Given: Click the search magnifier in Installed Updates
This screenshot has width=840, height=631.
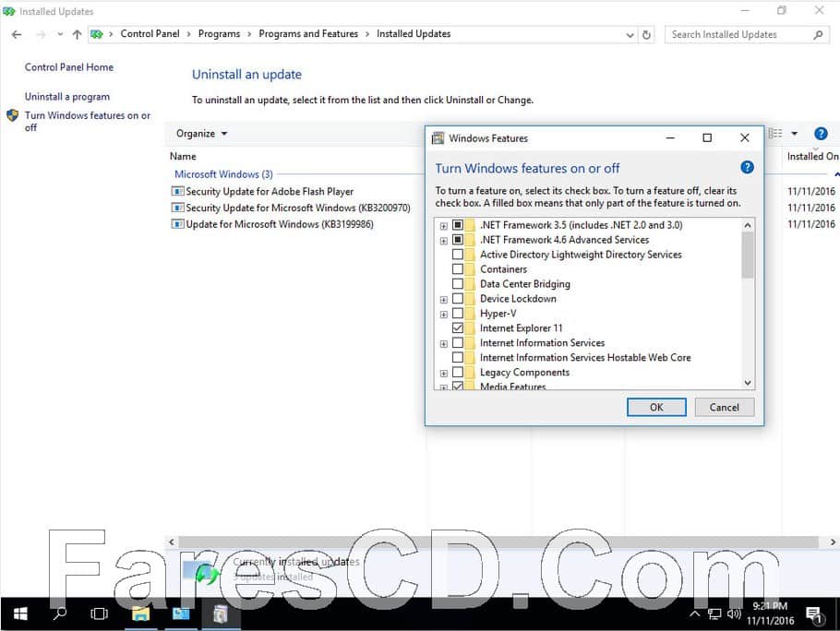Looking at the screenshot, I should pos(818,35).
